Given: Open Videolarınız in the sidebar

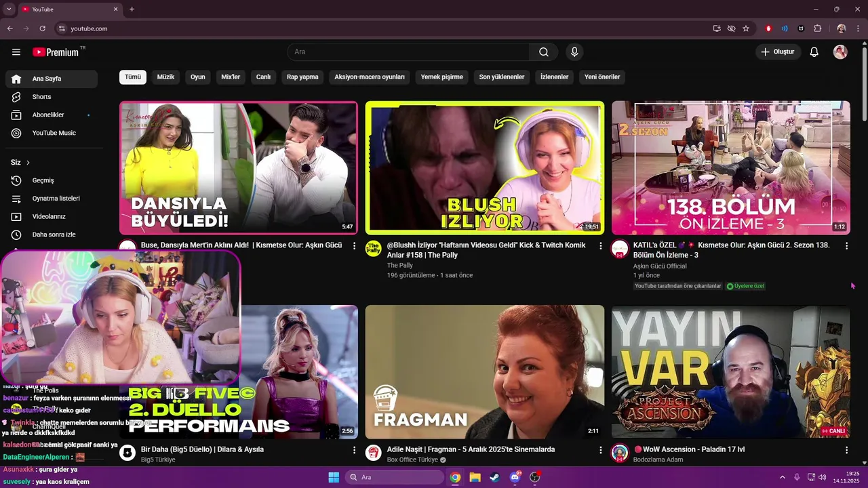Looking at the screenshot, I should 52,217.
